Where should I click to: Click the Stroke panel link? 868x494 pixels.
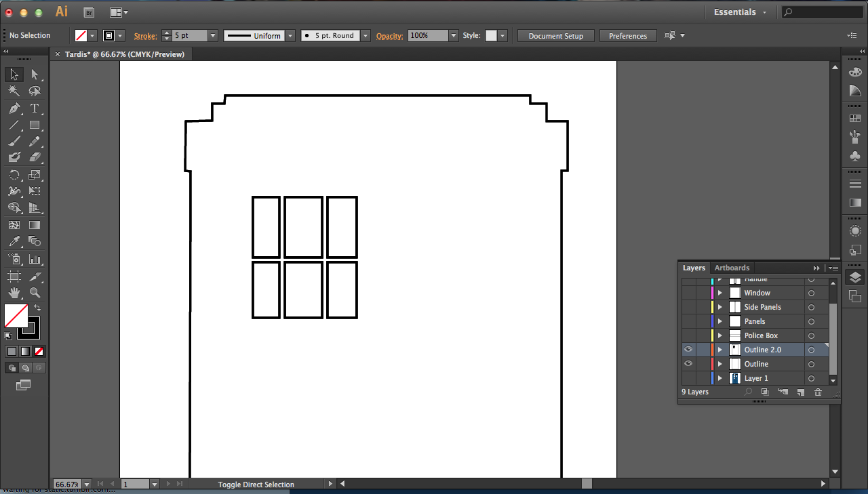(145, 36)
